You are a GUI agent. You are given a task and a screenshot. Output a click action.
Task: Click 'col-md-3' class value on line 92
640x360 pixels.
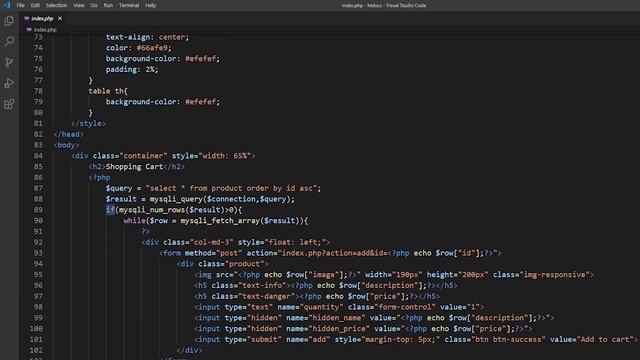(211, 242)
